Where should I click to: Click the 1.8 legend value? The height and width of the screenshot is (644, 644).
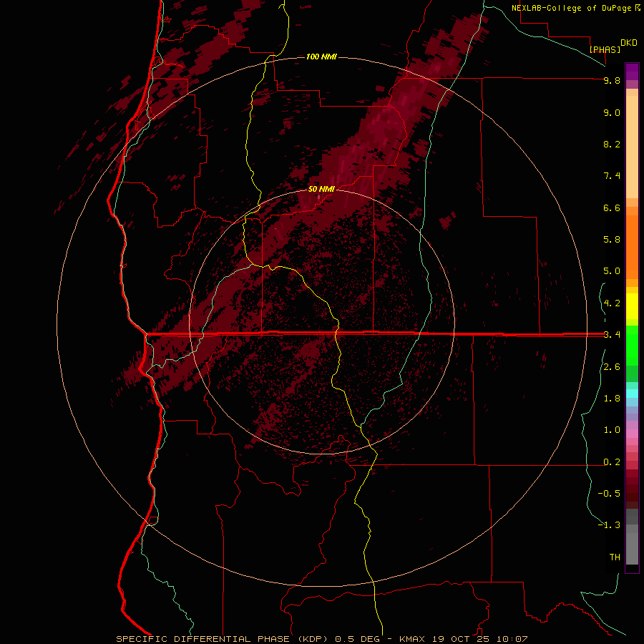click(612, 399)
